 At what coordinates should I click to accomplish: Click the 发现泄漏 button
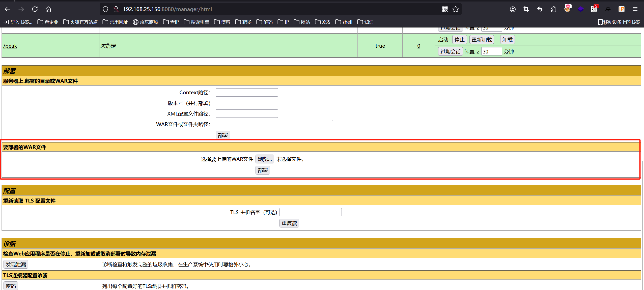[16, 264]
